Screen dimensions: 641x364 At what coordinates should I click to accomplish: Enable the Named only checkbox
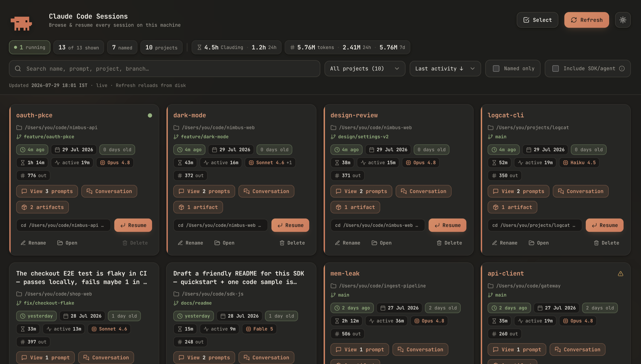click(x=496, y=69)
